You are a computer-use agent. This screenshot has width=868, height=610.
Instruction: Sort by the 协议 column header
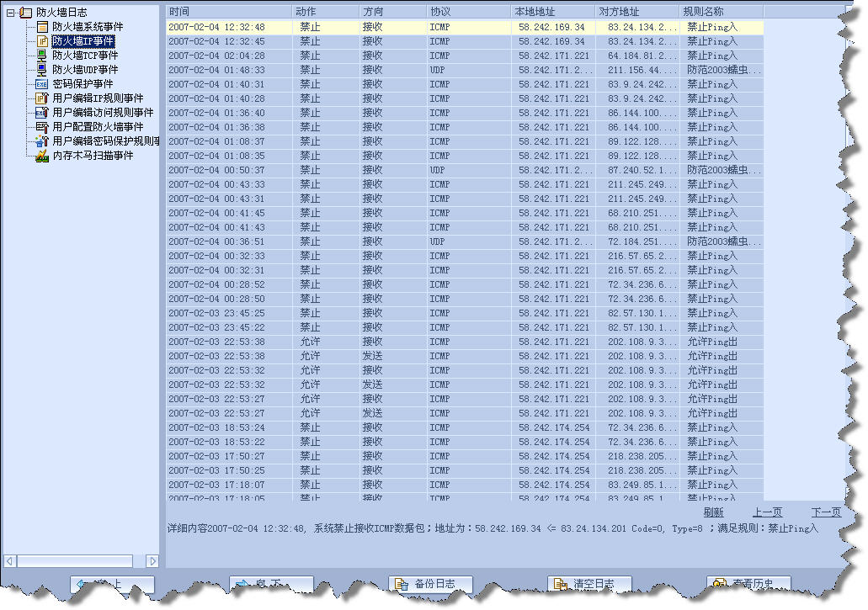pos(469,12)
